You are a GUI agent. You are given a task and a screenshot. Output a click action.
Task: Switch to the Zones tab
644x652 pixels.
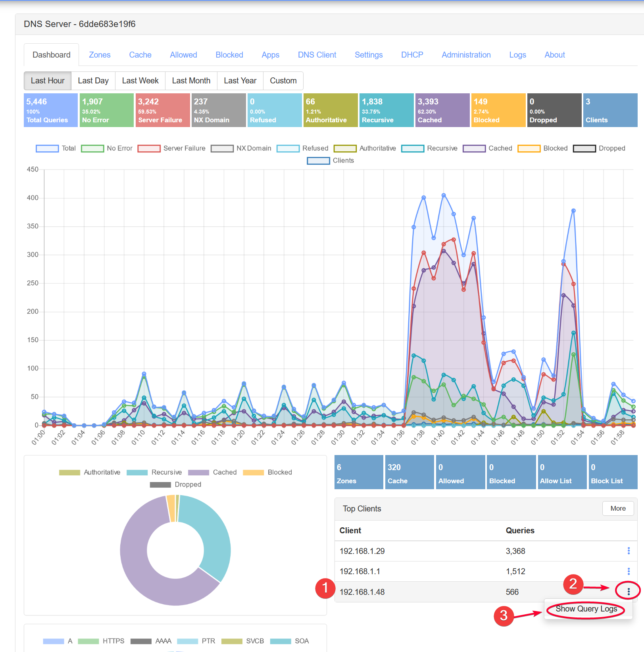click(100, 55)
